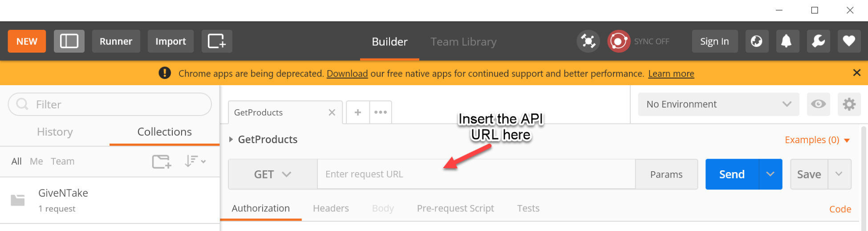Open manage environments gear icon
Viewport: 868px width, 231px height.
849,104
